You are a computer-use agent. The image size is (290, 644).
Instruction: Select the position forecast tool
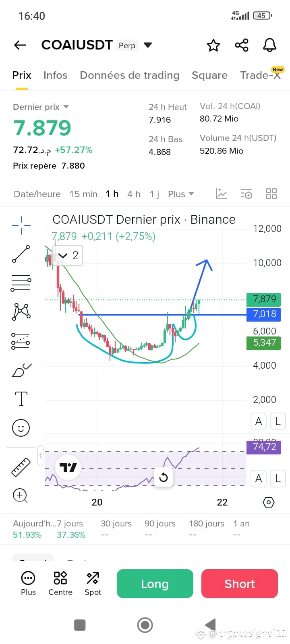pyautogui.click(x=21, y=341)
